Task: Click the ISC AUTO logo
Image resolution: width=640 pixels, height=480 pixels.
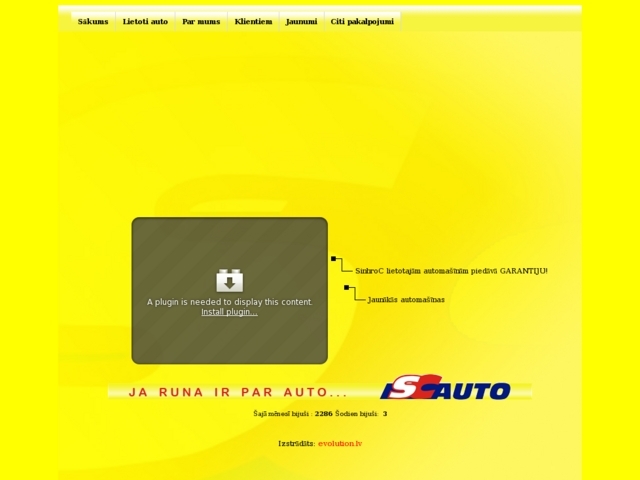Action: pyautogui.click(x=445, y=387)
